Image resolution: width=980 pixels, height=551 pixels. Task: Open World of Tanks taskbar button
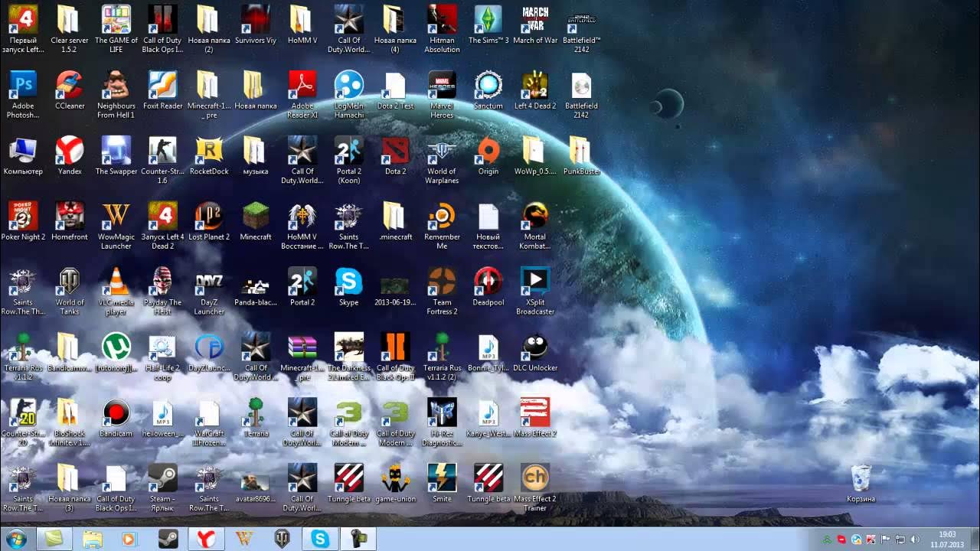[282, 540]
